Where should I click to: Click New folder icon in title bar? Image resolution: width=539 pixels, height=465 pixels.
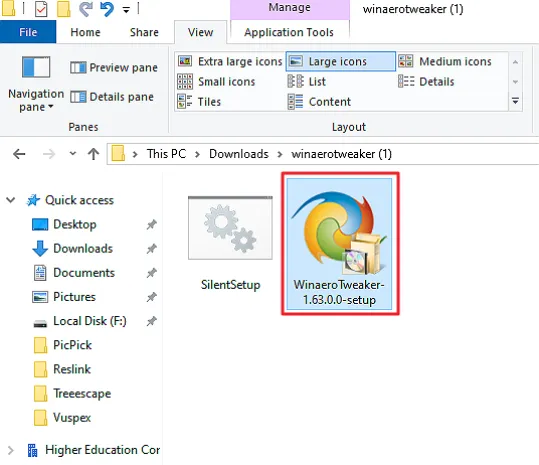click(x=64, y=9)
